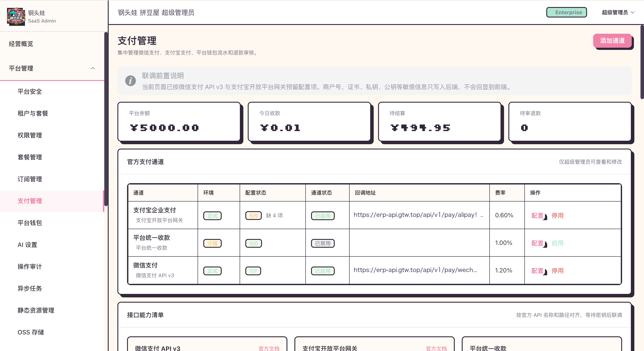Click 停用 for 微信支付
The width and height of the screenshot is (644, 351).
[557, 271]
